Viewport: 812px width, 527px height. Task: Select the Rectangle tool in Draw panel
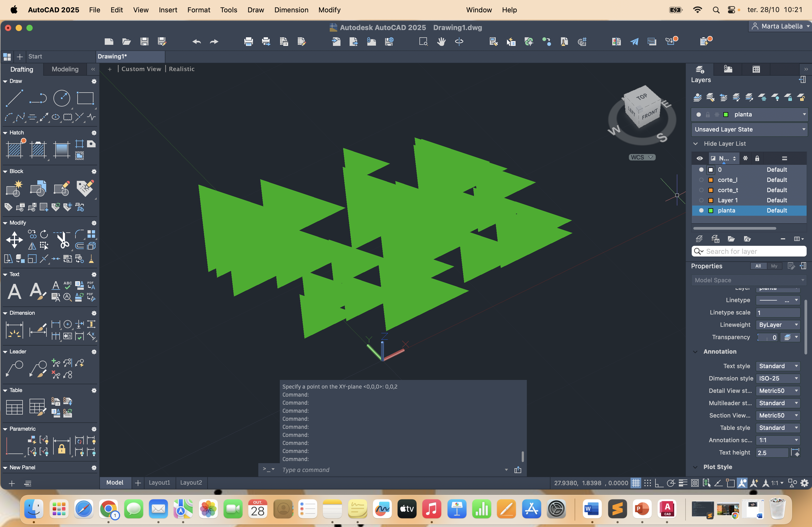pyautogui.click(x=85, y=98)
